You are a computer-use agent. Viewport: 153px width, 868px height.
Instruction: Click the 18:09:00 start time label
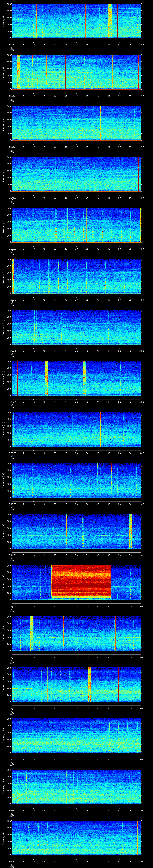point(12,453)
